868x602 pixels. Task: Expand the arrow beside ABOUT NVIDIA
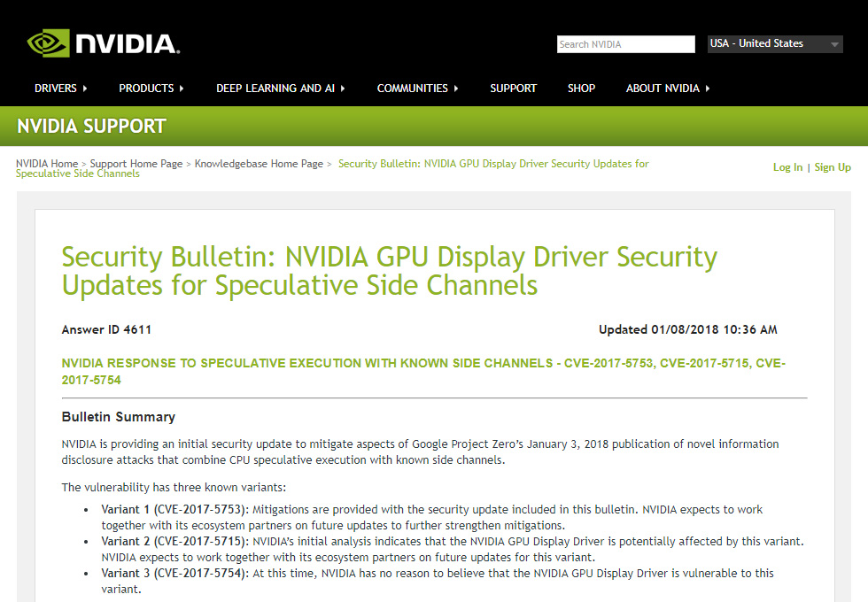point(708,89)
